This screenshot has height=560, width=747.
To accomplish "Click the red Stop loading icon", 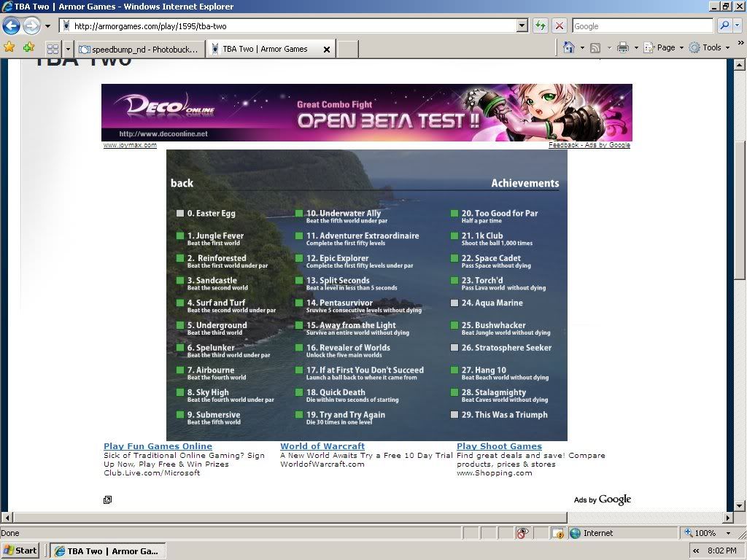I will pyautogui.click(x=560, y=26).
